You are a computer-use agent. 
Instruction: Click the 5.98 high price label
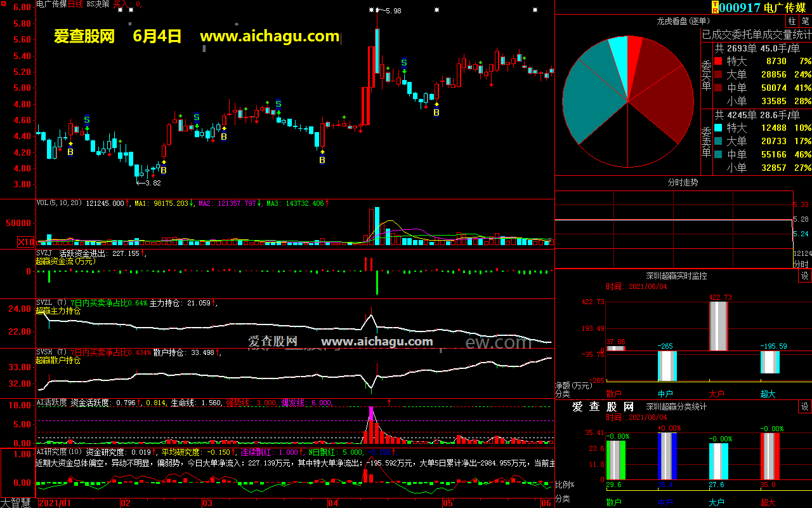pos(393,11)
